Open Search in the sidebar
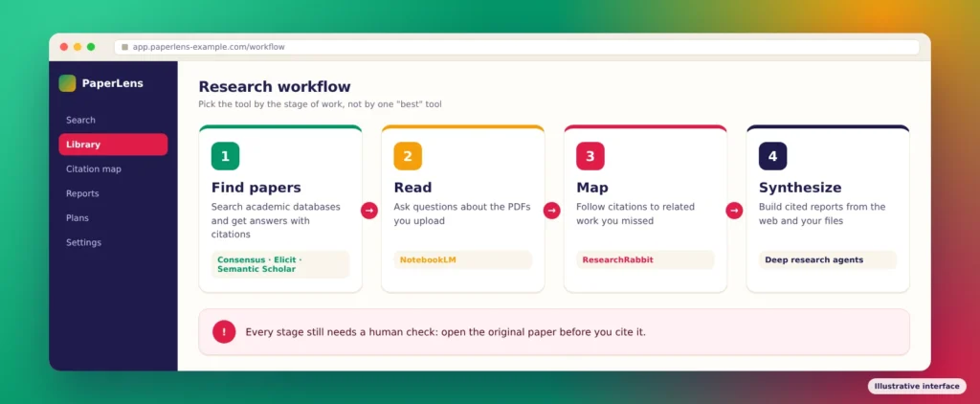This screenshot has height=404, width=980. (x=113, y=120)
